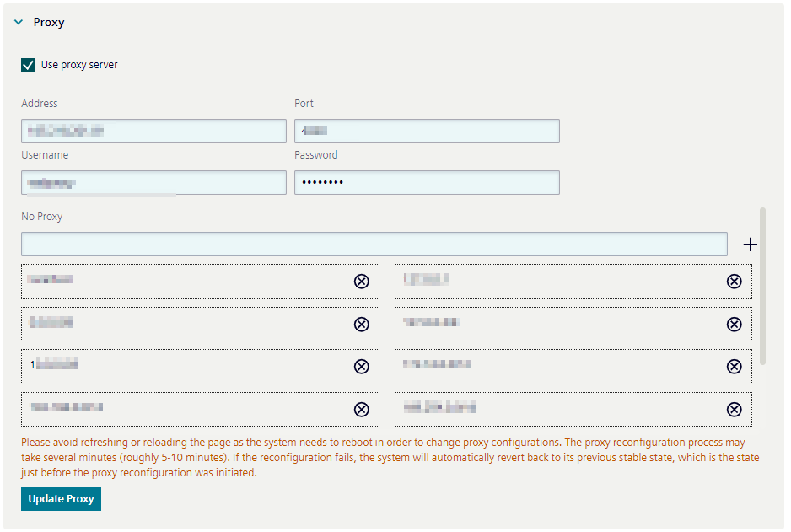Image resolution: width=791 pixels, height=532 pixels.
Task: Focus the empty No Proxy text field
Action: (x=374, y=244)
